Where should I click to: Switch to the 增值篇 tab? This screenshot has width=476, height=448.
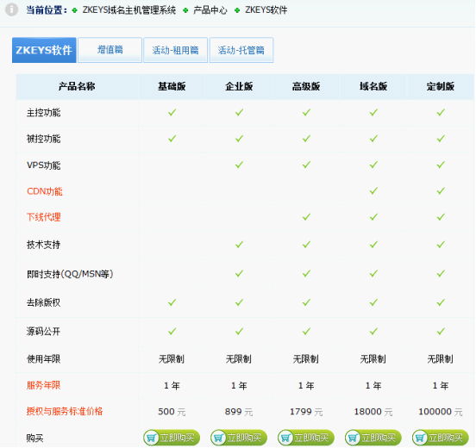110,50
